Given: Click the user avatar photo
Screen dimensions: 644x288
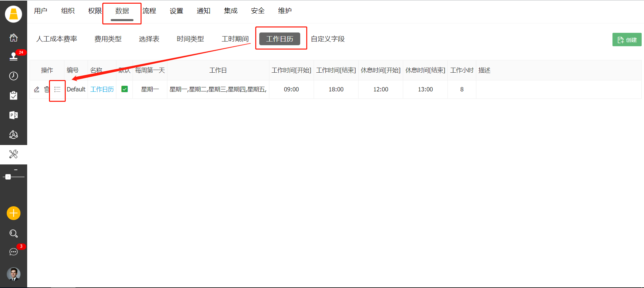Looking at the screenshot, I should click(x=13, y=274).
